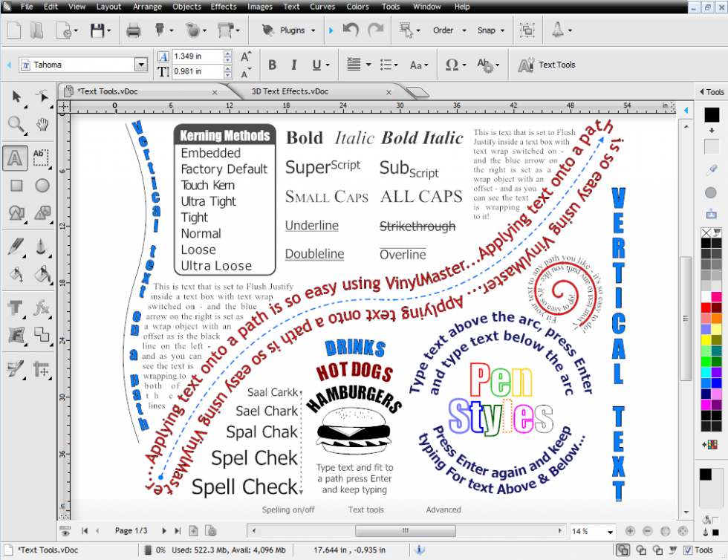The image size is (728, 560).
Task: Click the Text Tools button
Action: coord(547,65)
